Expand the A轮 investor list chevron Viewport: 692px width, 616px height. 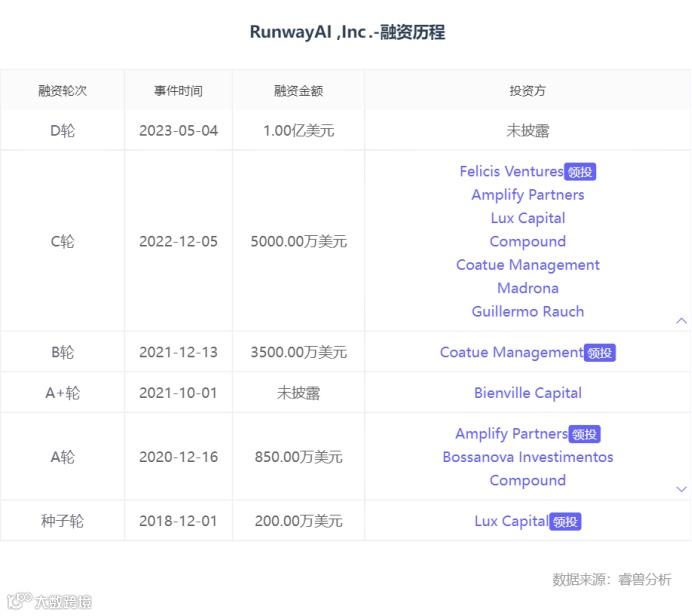[x=681, y=489]
